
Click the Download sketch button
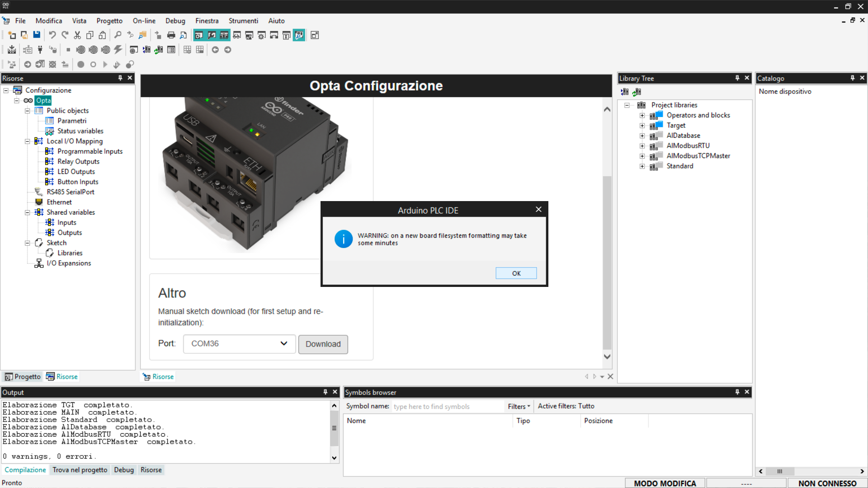(x=323, y=344)
